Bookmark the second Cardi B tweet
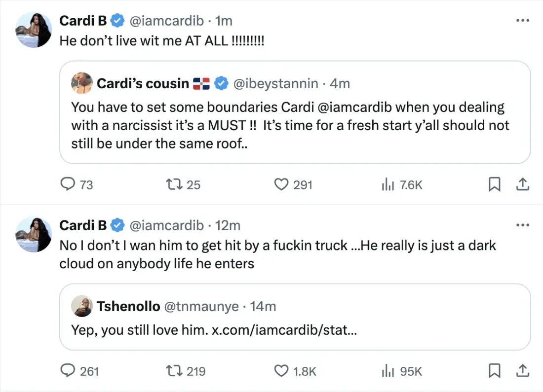543x392 pixels. (494, 371)
